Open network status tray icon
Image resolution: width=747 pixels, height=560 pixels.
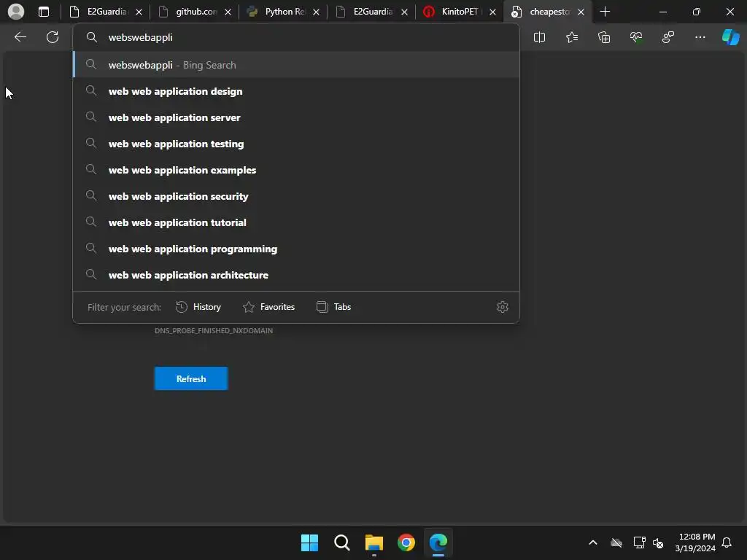[639, 542]
